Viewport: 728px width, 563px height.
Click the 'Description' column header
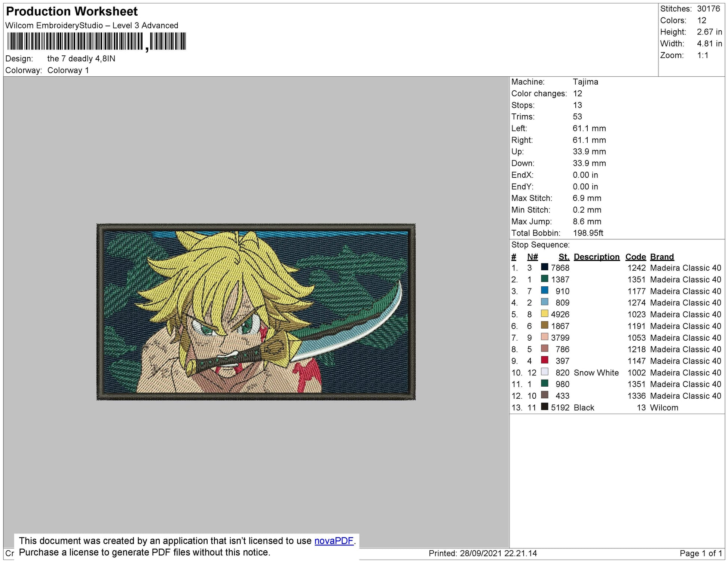[x=596, y=257]
